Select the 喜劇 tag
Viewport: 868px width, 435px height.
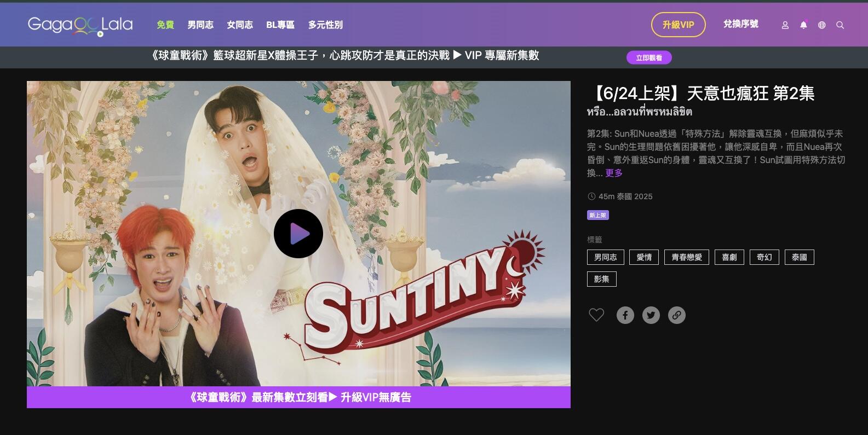729,257
